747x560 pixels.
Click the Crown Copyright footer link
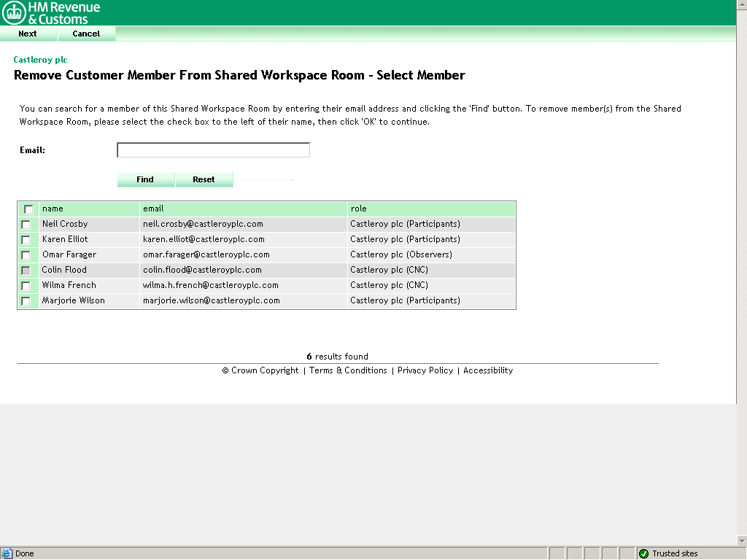(x=260, y=370)
